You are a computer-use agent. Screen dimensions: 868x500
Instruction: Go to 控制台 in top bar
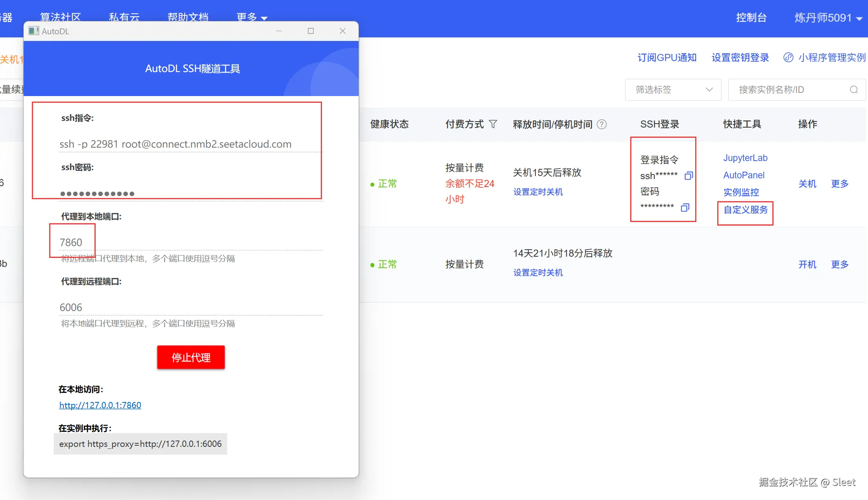pyautogui.click(x=751, y=18)
